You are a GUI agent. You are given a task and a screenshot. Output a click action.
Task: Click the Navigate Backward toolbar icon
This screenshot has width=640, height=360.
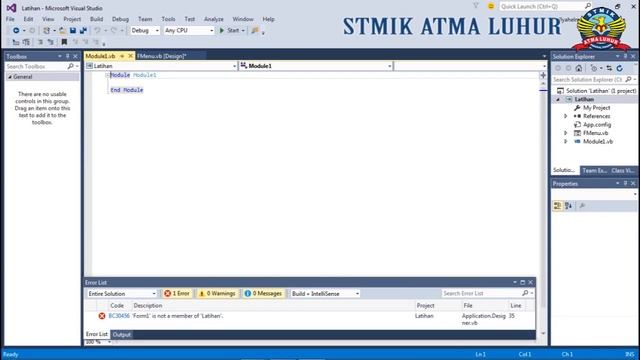[x=16, y=31]
